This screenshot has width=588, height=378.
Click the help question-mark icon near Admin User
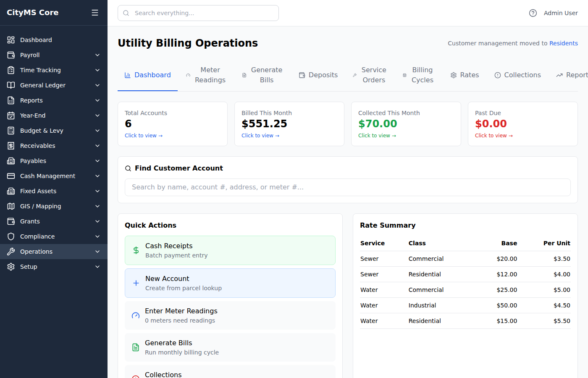[533, 13]
